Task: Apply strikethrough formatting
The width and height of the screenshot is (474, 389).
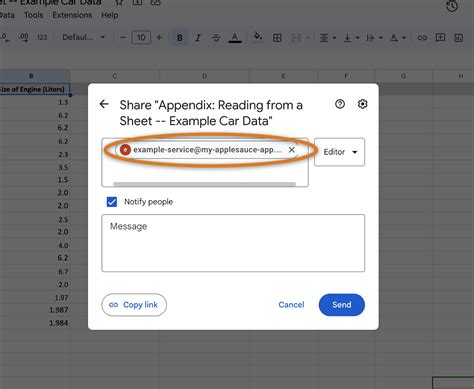Action: pyautogui.click(x=216, y=38)
